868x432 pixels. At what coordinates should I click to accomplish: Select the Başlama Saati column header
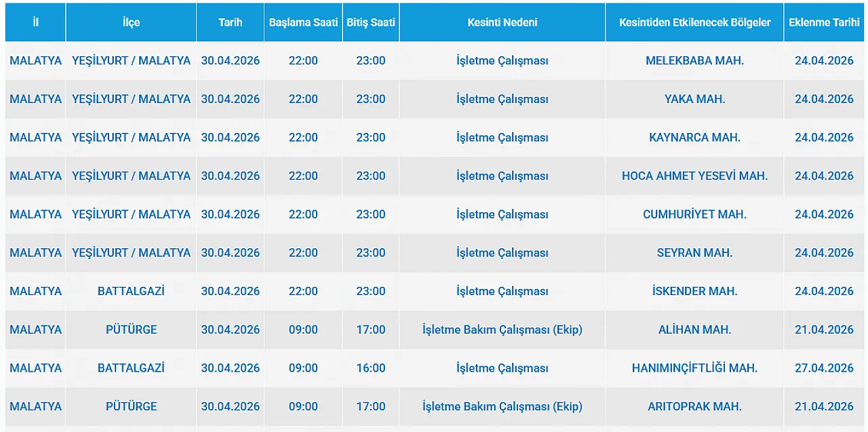[303, 22]
